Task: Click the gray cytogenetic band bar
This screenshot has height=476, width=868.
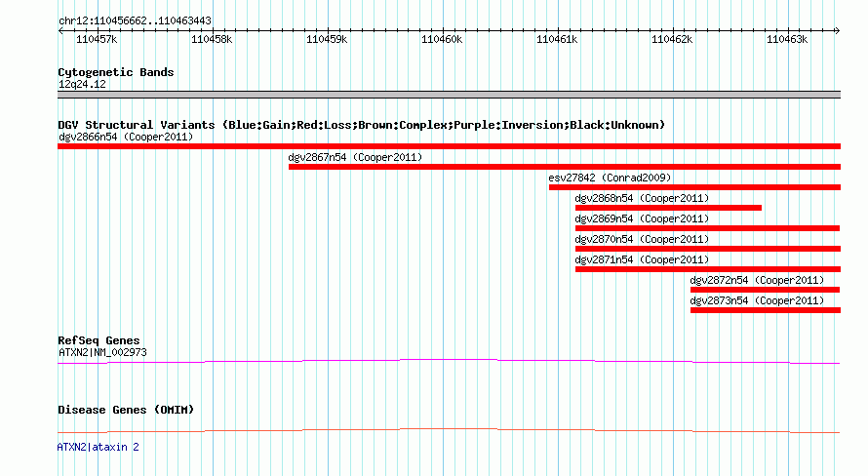Action: 449,95
